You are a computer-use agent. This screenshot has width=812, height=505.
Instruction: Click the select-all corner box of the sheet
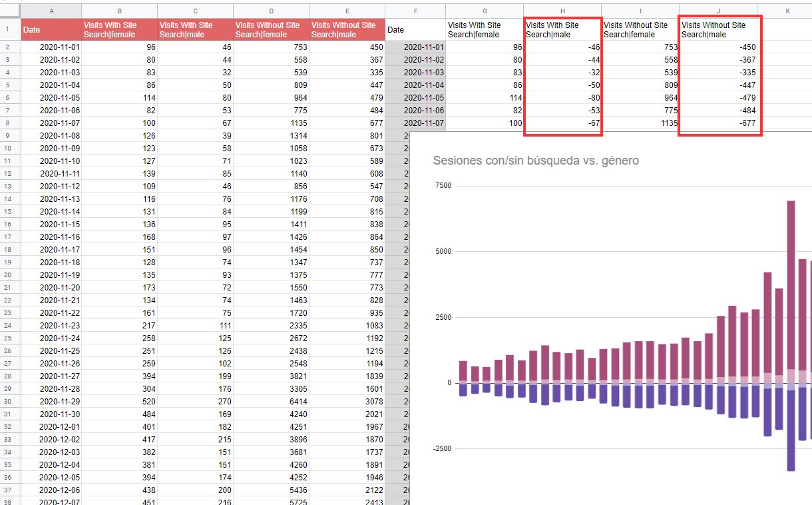point(10,11)
